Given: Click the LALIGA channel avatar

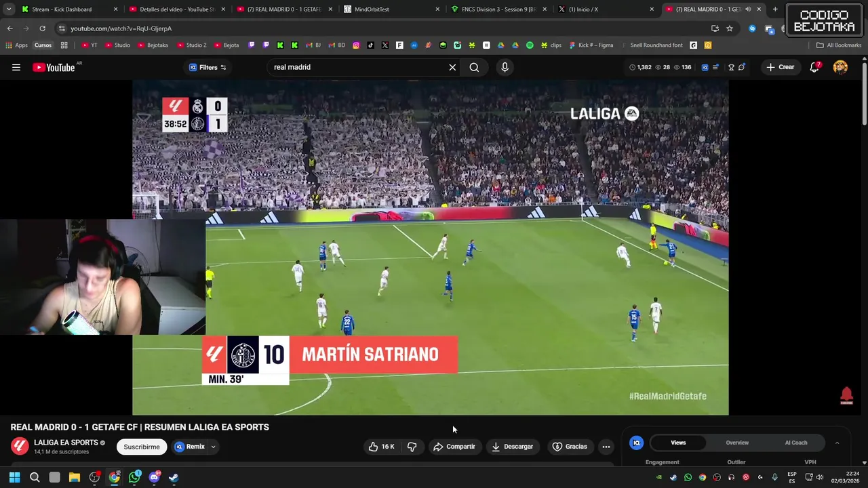Looking at the screenshot, I should coord(20,446).
